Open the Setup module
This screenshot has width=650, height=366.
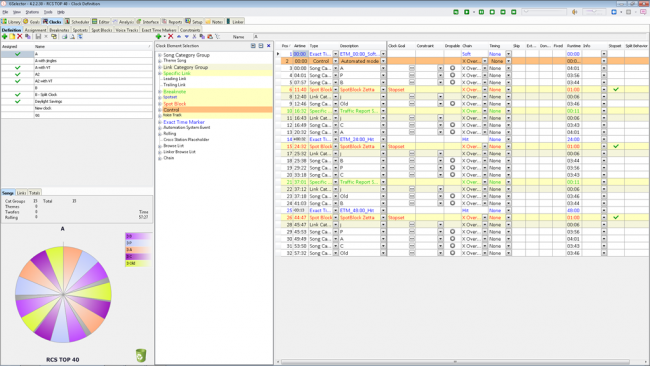[x=194, y=22]
